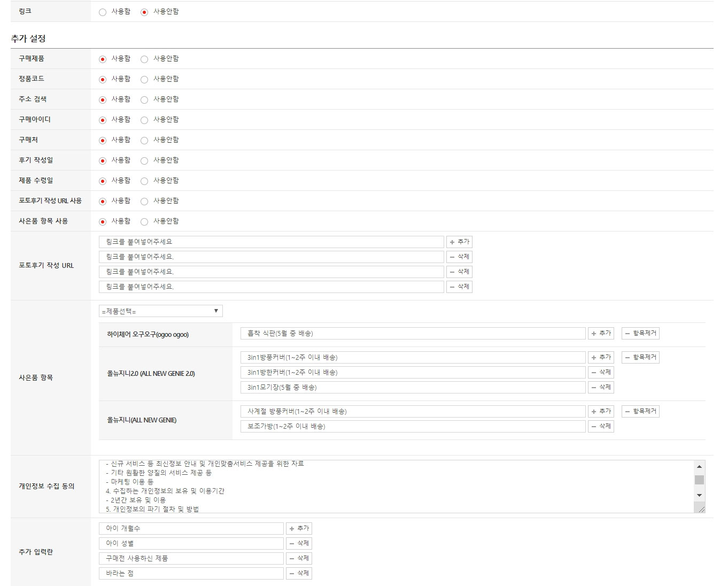Set 링크 option to 사용함
Screen dimensions: 728x586
coord(103,12)
